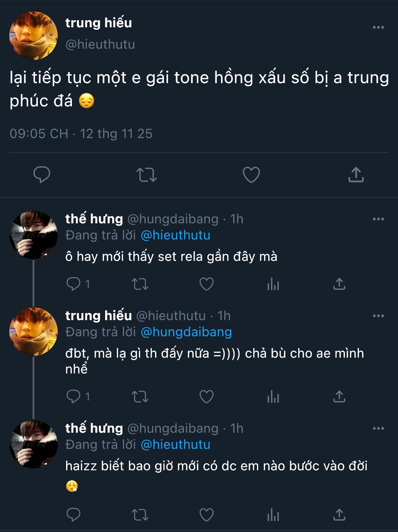View analytics for "haizz biết bao giờ" reply
Screen dimensions: 398x532
[x=273, y=515]
